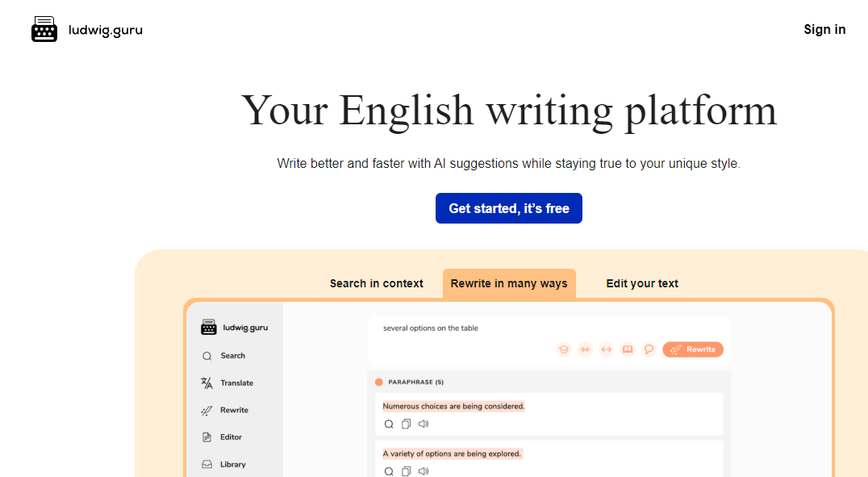Open the 'Edit your text' tab
The image size is (868, 477).
pyautogui.click(x=642, y=283)
